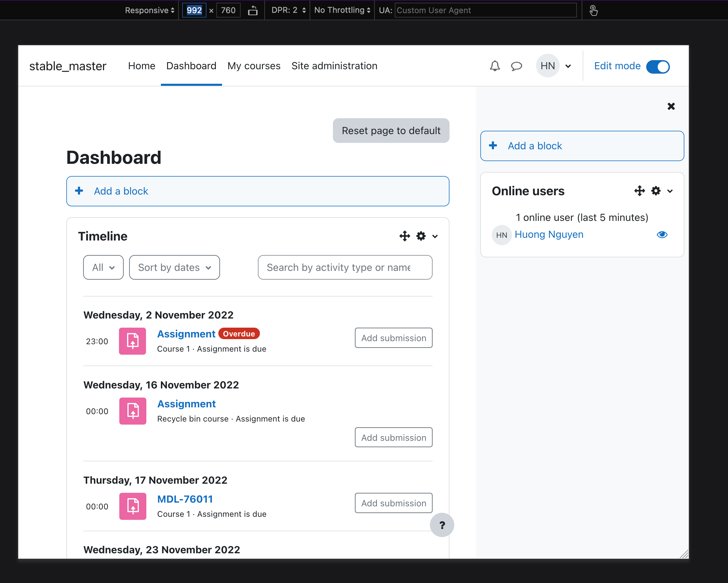Go to Home in navigation
Image resolution: width=728 pixels, height=583 pixels.
click(x=142, y=66)
